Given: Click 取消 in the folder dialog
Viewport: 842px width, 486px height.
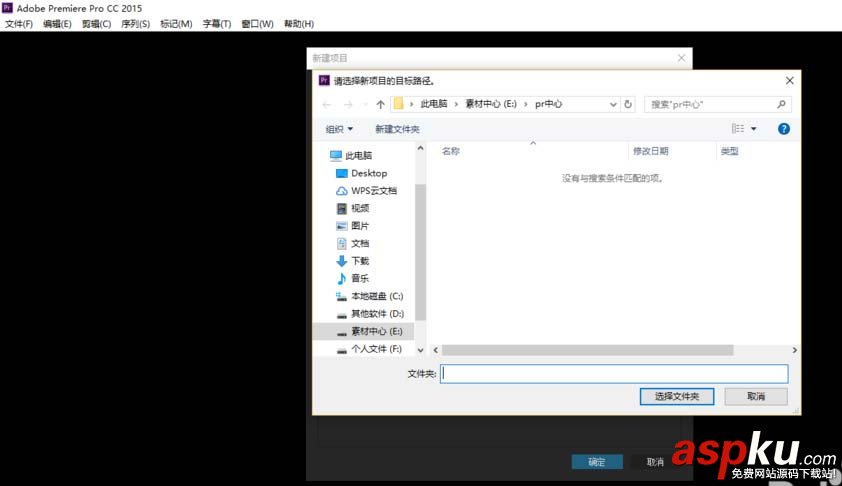Looking at the screenshot, I should (x=756, y=396).
